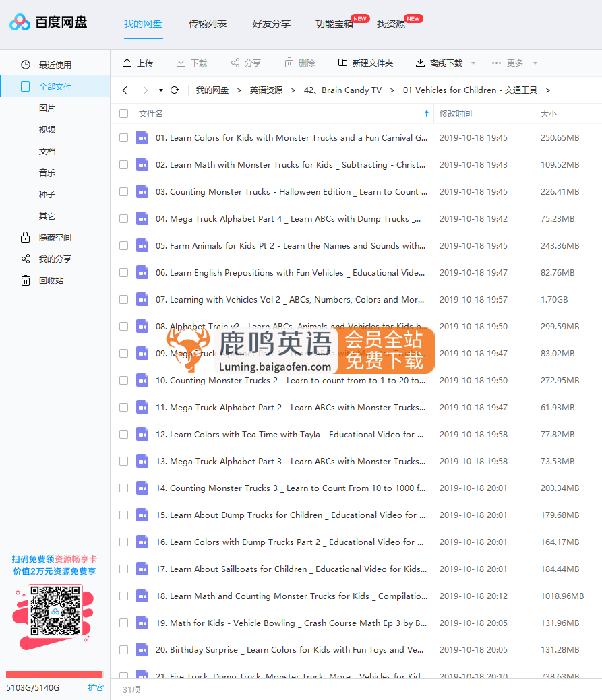Image resolution: width=602 pixels, height=700 pixels.
Task: Click video icon of file 04. Mega Truck Alphabet
Action: pyautogui.click(x=142, y=218)
